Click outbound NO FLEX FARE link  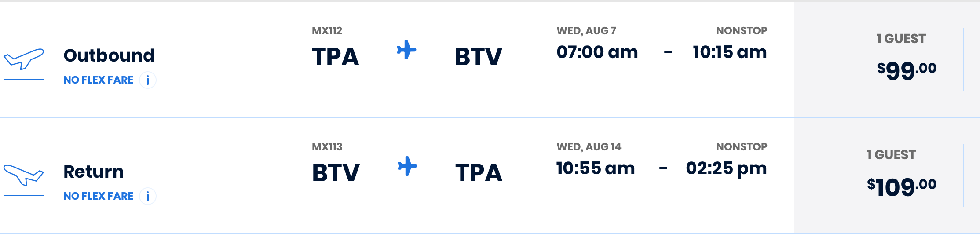coord(98,80)
